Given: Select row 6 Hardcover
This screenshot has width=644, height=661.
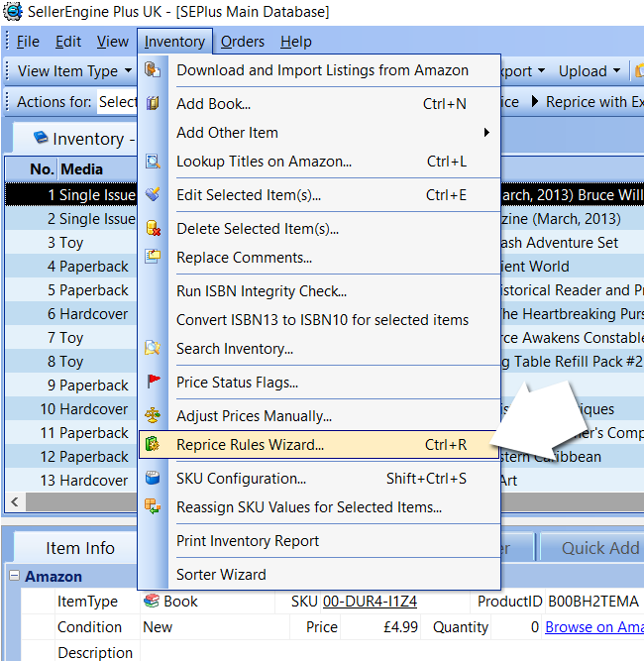Looking at the screenshot, I should (71, 314).
